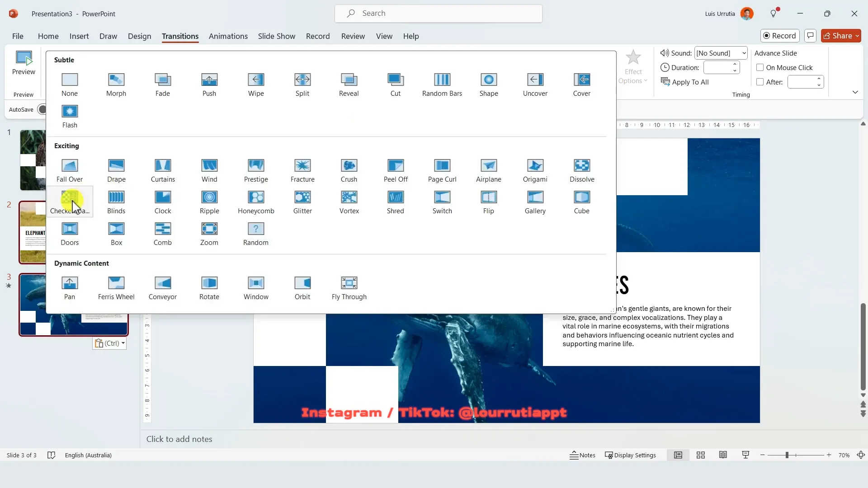
Task: Apply the Fall Over transition
Action: (x=70, y=170)
